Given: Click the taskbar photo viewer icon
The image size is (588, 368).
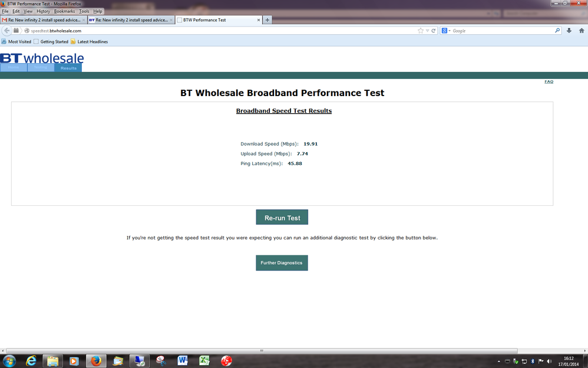Looking at the screenshot, I should 118,361.
